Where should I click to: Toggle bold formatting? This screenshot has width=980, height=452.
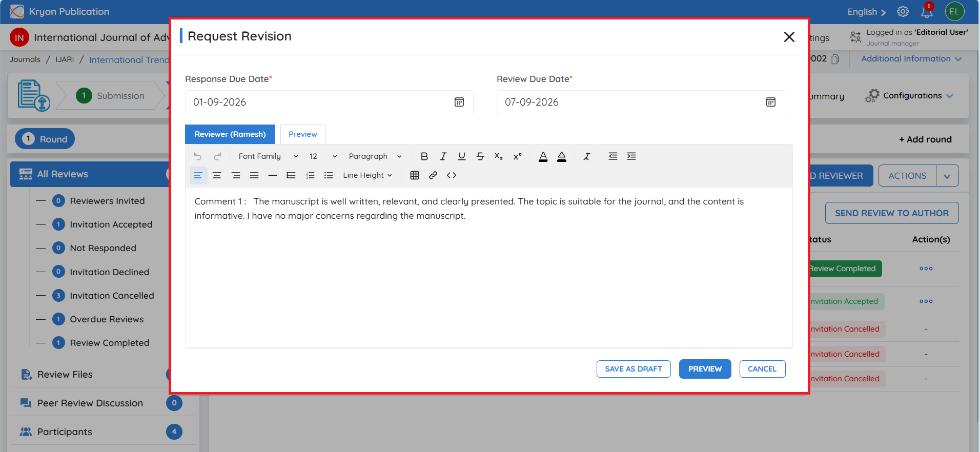click(x=424, y=156)
